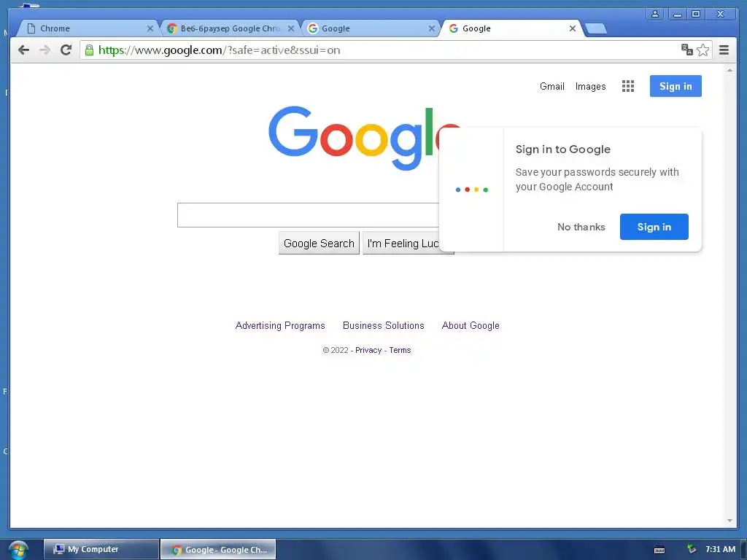Reload the current Google page

66,50
